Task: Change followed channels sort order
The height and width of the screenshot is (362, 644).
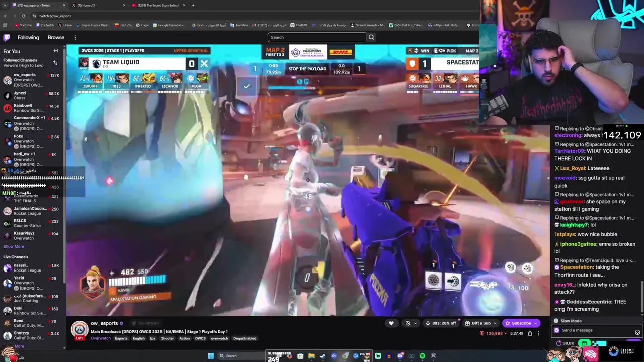Action: pyautogui.click(x=55, y=63)
